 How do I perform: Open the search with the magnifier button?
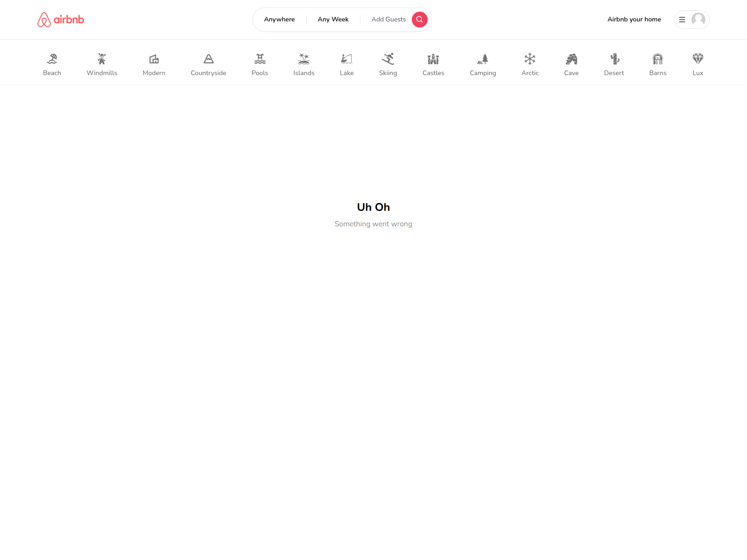coord(419,19)
